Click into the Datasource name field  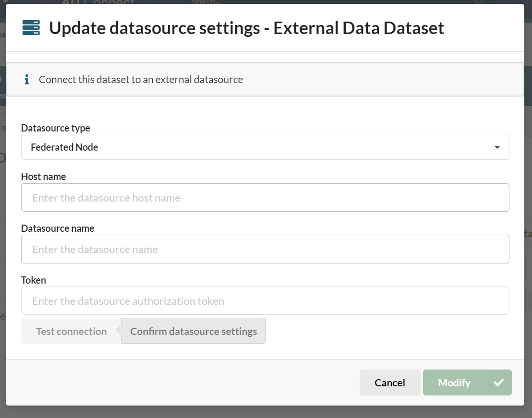[265, 249]
